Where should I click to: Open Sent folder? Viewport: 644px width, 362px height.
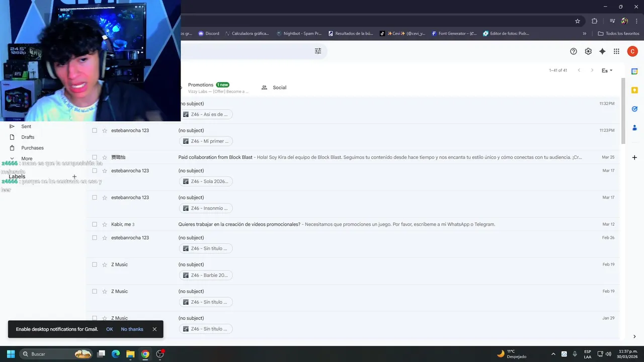pos(26,127)
